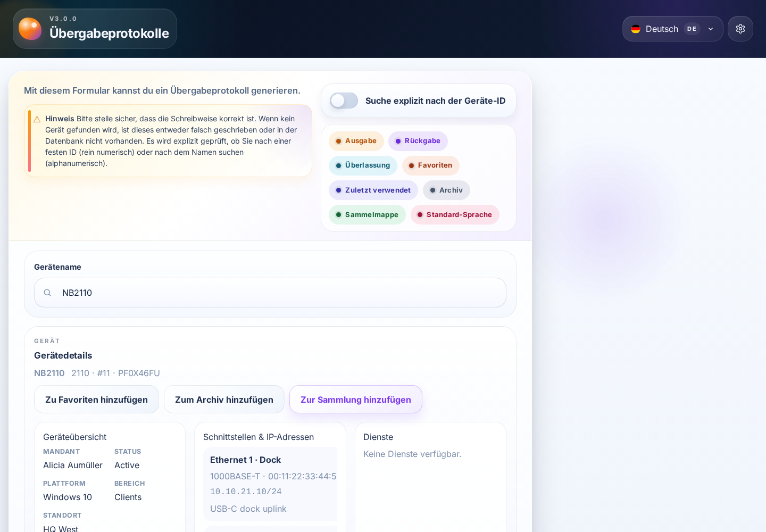Select the Sammelmappe tag
Screen dimensions: 766x532
367,214
